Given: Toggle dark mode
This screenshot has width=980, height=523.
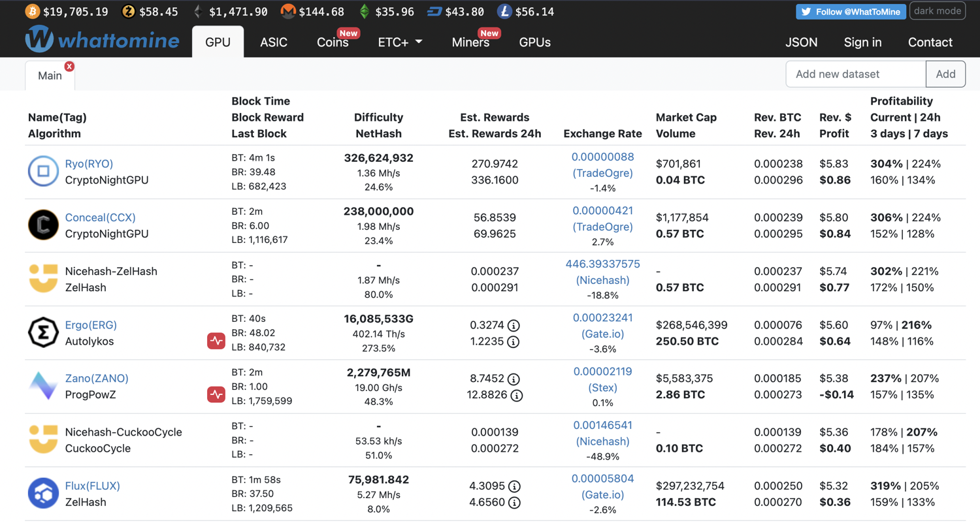Looking at the screenshot, I should point(938,11).
